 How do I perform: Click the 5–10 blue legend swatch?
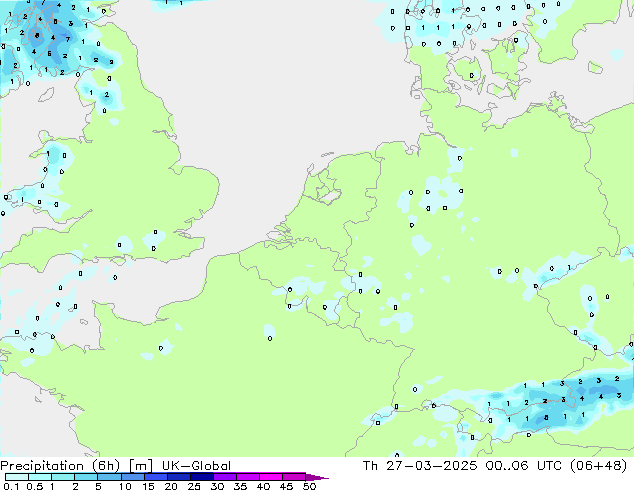[110, 477]
